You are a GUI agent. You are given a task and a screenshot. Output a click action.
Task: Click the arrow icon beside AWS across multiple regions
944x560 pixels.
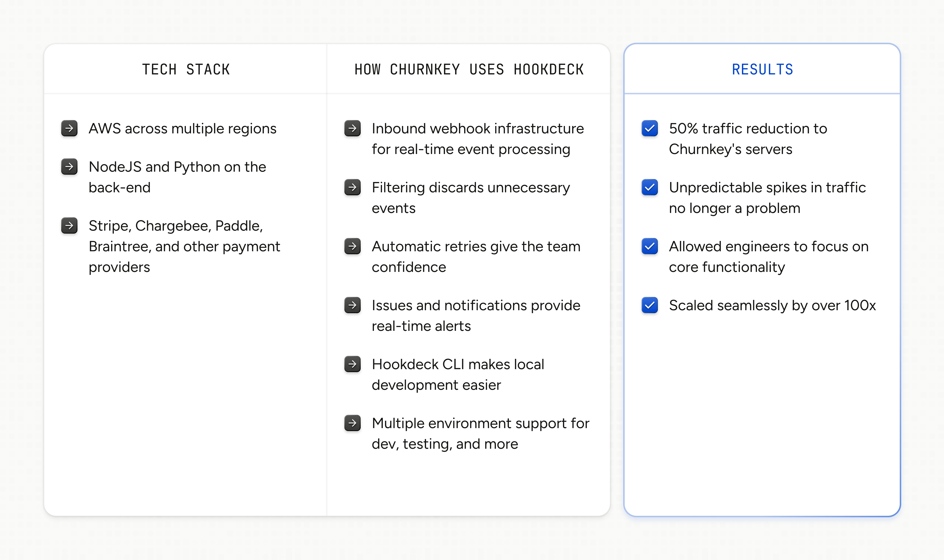(69, 129)
